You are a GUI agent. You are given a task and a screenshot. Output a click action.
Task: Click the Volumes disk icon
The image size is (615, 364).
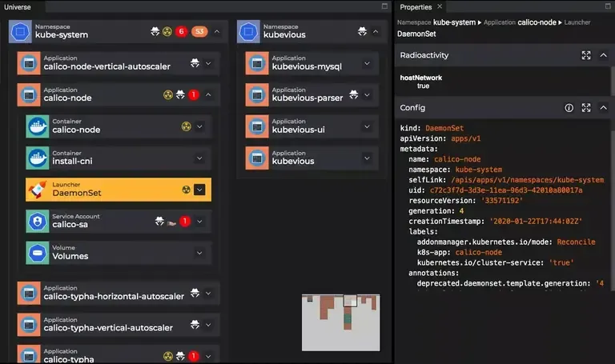38,253
